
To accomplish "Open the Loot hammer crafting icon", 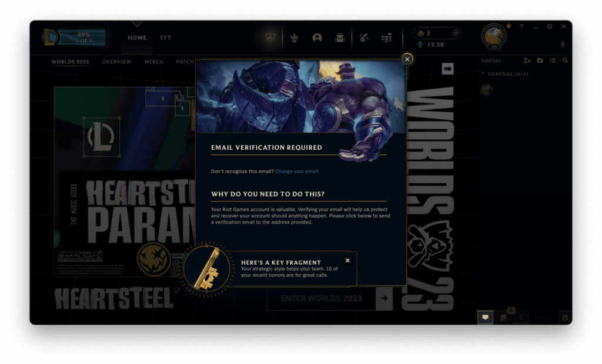I will [363, 38].
